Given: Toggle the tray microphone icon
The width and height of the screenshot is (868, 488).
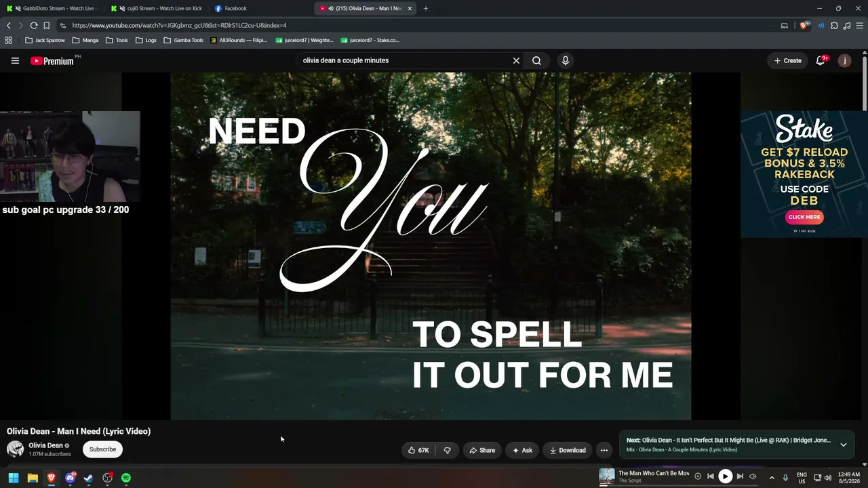Looking at the screenshot, I should (786, 478).
